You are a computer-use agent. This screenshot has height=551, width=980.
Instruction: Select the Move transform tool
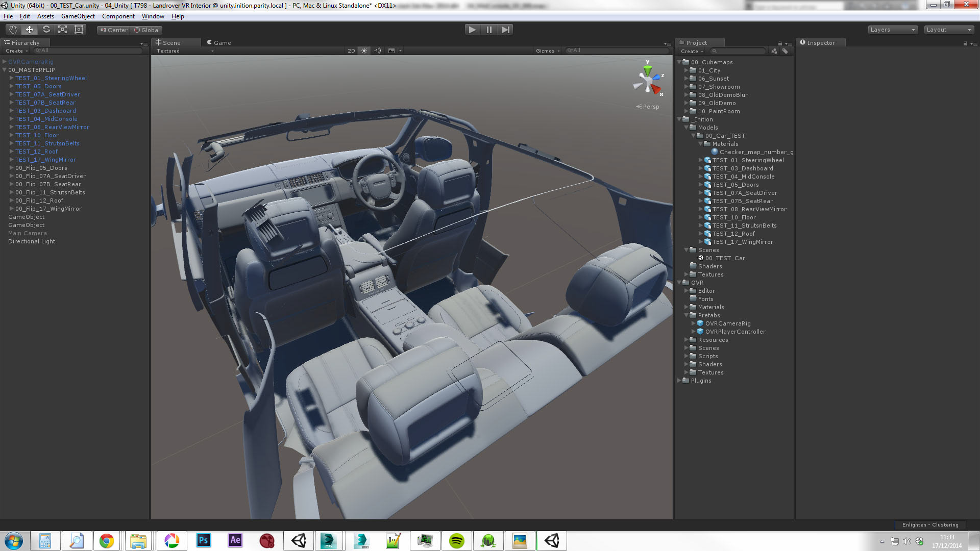[30, 30]
